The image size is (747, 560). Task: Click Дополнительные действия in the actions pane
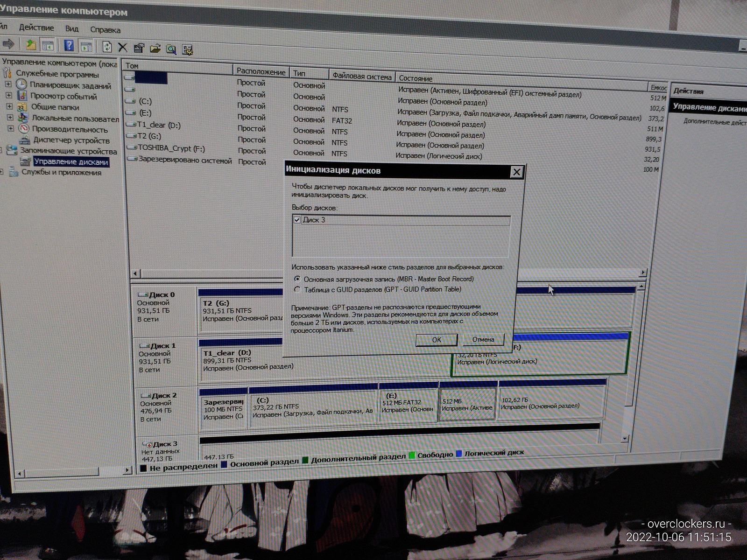715,122
